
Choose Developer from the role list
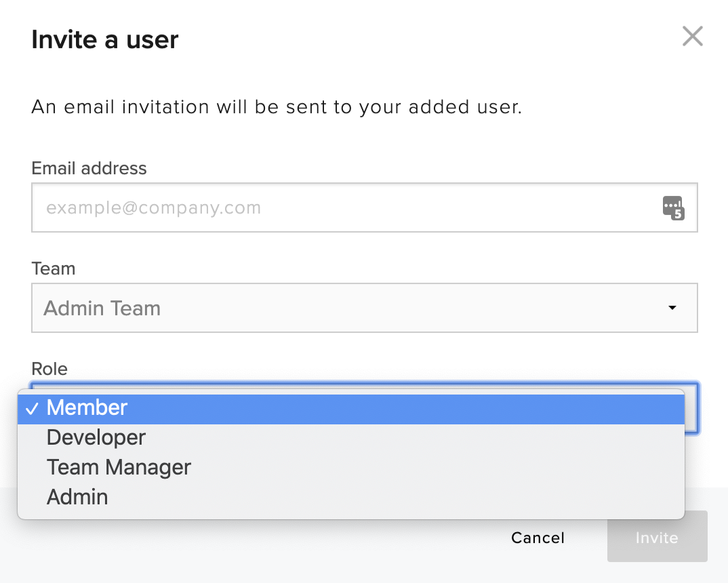(x=351, y=438)
